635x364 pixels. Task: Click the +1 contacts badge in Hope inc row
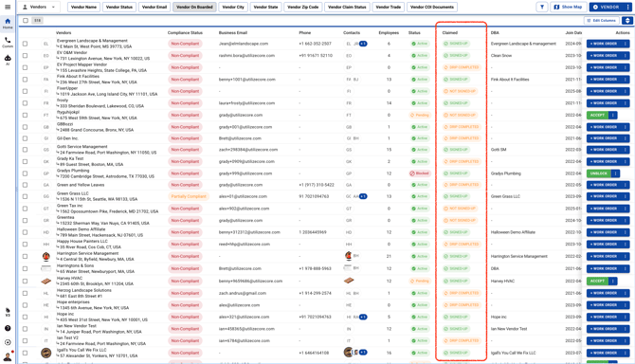pos(363,317)
